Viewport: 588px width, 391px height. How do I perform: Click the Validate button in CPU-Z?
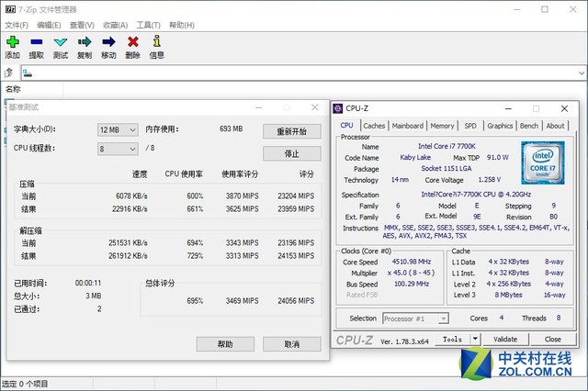pyautogui.click(x=505, y=339)
